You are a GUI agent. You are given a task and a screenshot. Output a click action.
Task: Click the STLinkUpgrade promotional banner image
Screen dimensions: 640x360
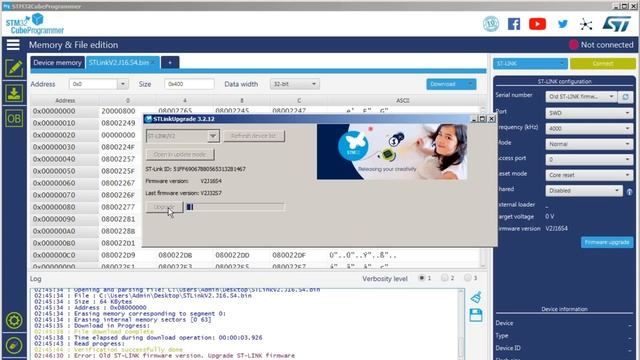[x=392, y=152]
